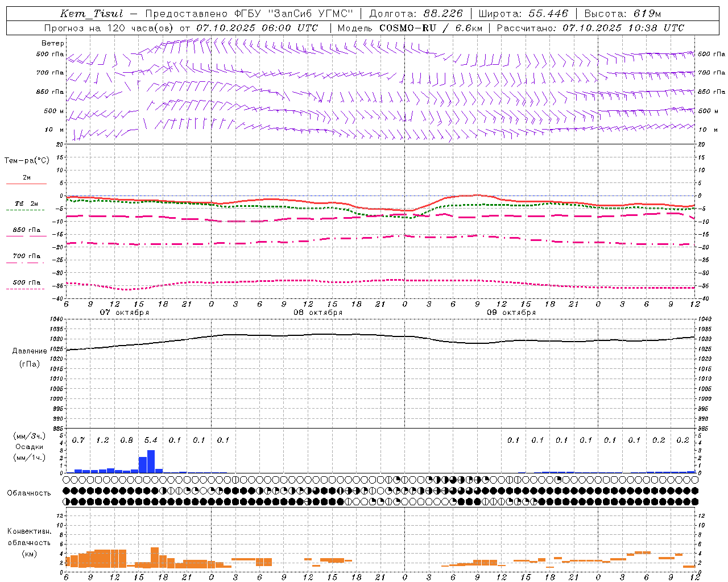728x582 pixels.
Task: Click the 0.8 precipitation total value
Action: click(x=126, y=440)
